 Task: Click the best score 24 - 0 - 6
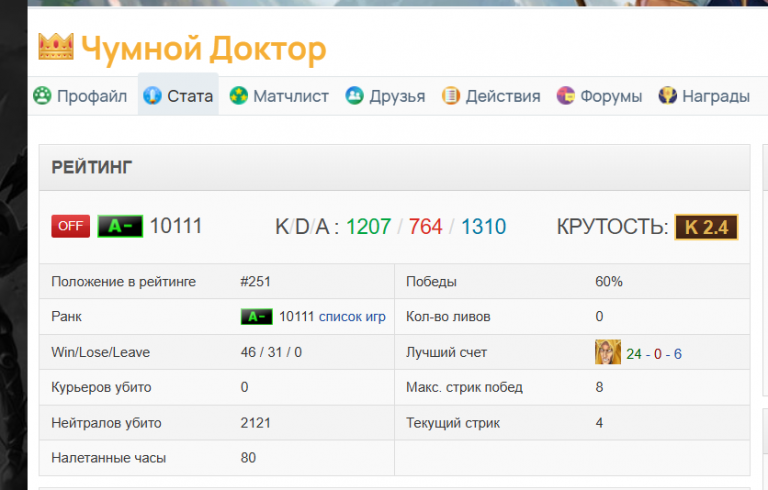[x=654, y=354]
